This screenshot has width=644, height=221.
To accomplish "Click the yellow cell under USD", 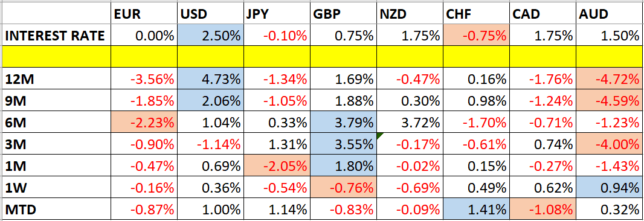I will tap(211, 57).
